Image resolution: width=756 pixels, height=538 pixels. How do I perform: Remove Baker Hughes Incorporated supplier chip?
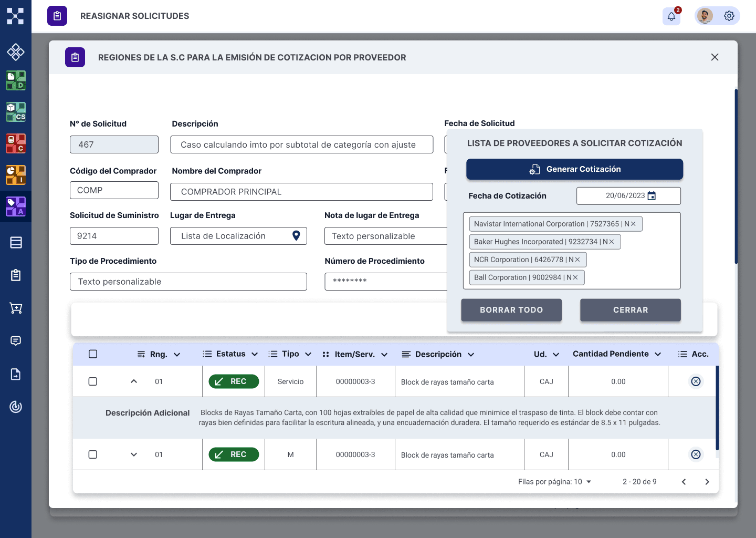click(612, 242)
